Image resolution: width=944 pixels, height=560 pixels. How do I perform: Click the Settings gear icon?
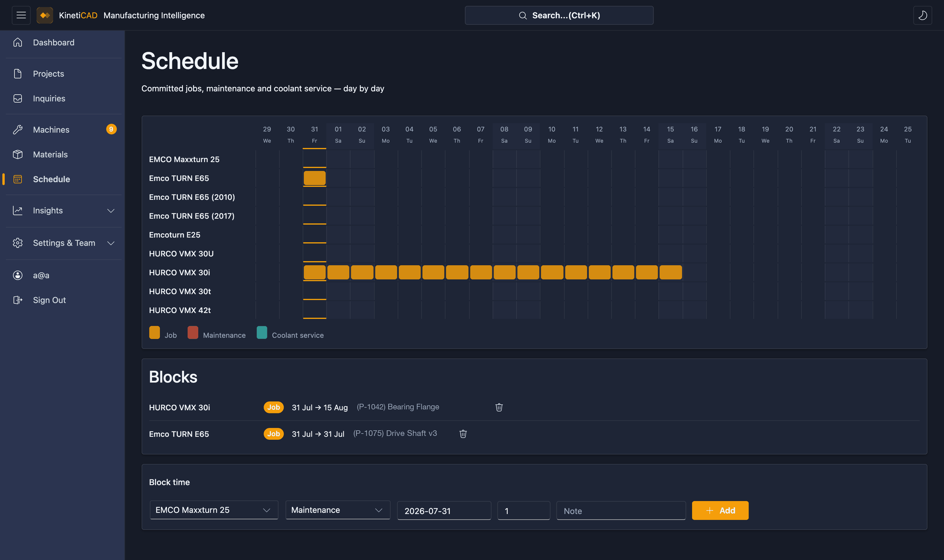coord(18,243)
